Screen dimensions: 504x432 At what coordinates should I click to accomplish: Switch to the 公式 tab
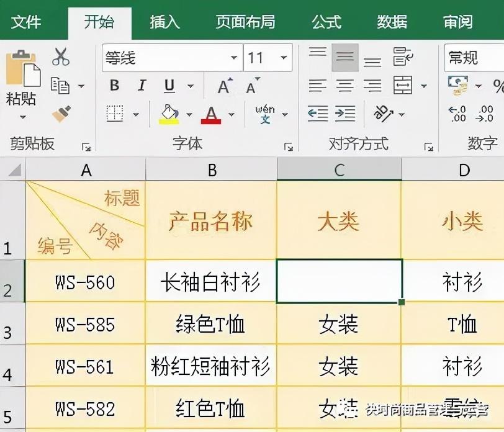coord(326,22)
